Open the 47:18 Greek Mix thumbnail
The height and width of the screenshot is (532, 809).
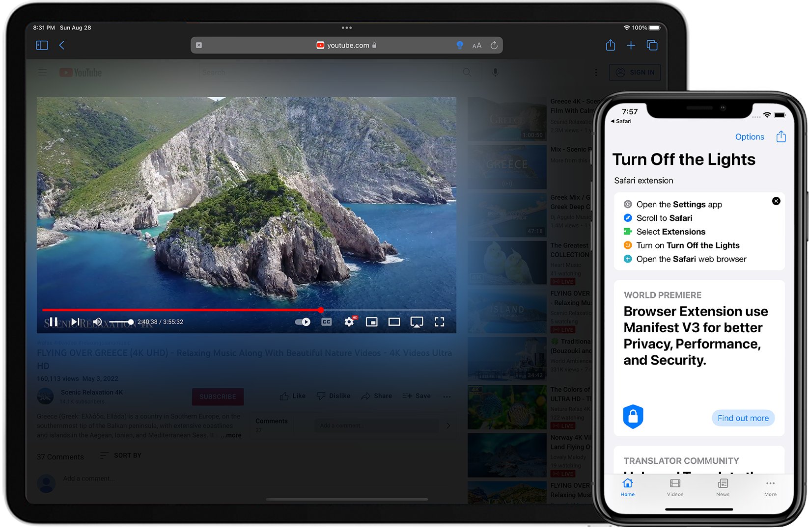tap(507, 215)
